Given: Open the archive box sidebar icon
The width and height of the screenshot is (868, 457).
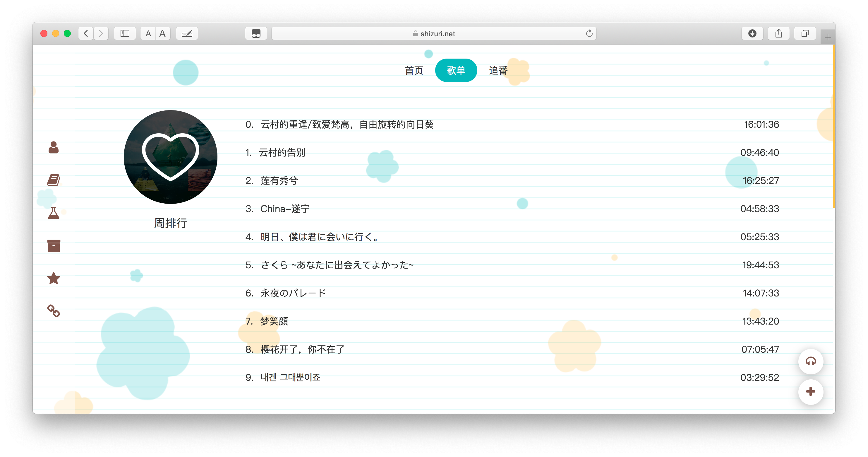Looking at the screenshot, I should (54, 245).
